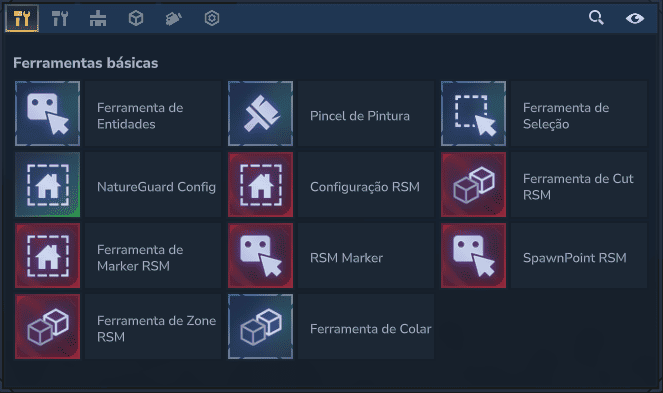Select the Ferramenta de Zone RSM cubes icon
This screenshot has width=663, height=393.
[47, 327]
